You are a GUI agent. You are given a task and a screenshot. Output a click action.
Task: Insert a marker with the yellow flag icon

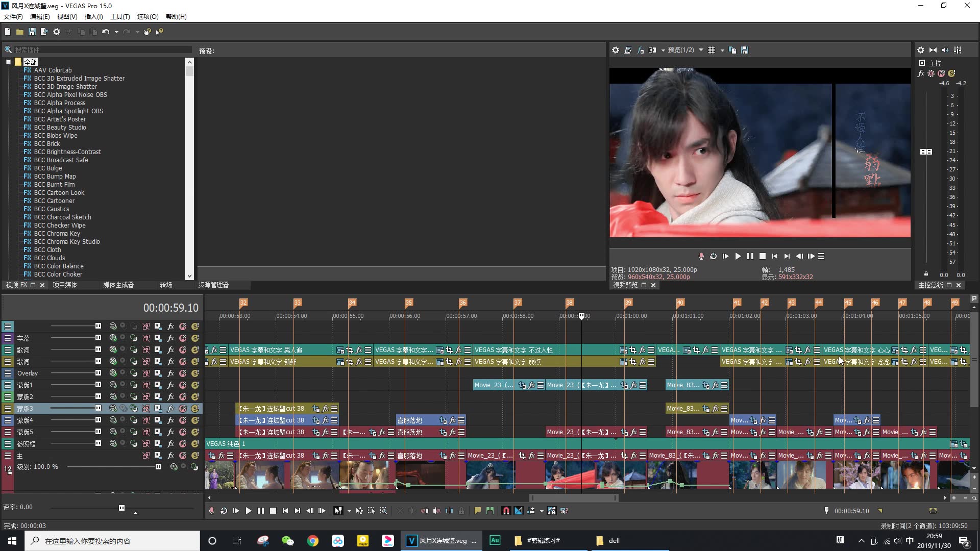click(478, 511)
